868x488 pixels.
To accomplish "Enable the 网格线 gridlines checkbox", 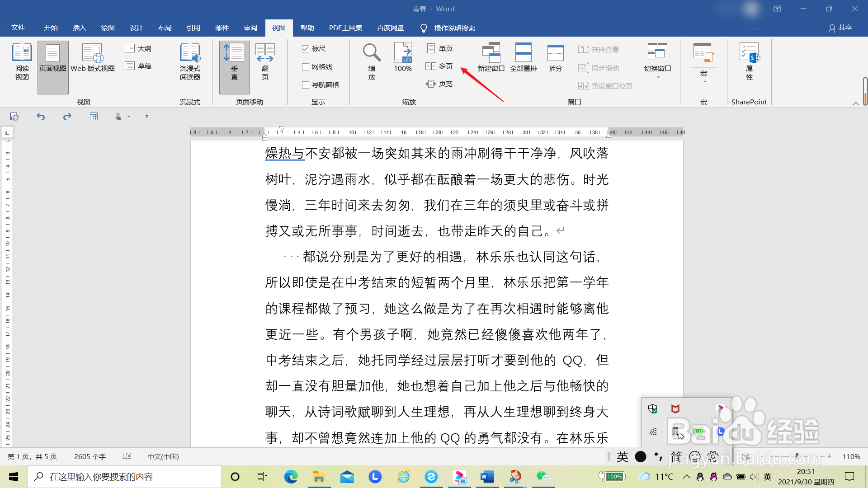I will [x=306, y=67].
